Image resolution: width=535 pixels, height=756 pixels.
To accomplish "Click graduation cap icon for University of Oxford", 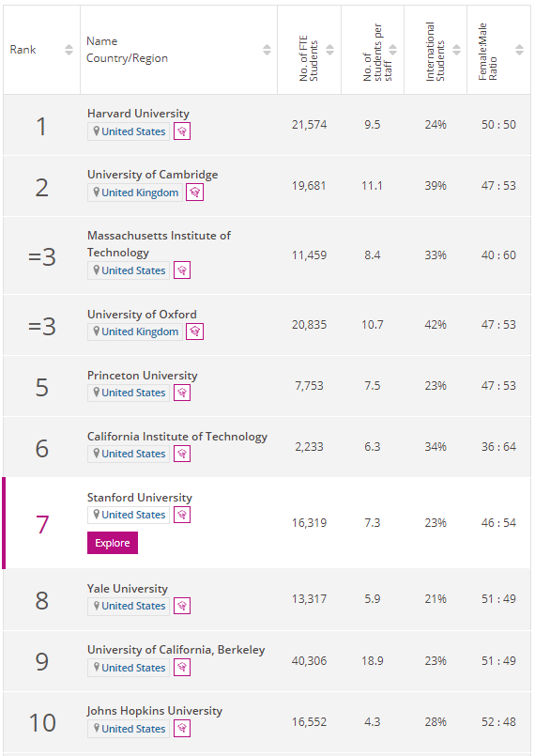I will coord(194,332).
